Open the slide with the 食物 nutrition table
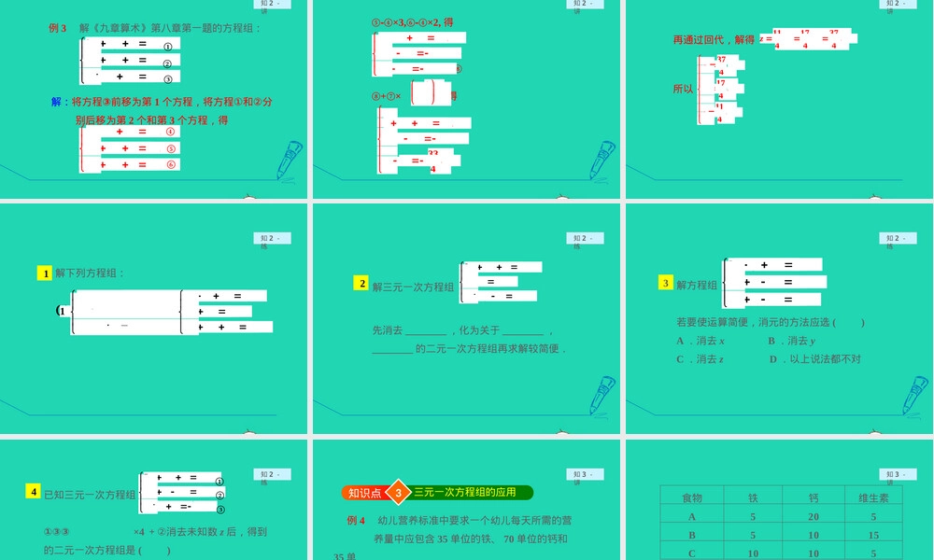The image size is (934, 560). tap(779, 500)
